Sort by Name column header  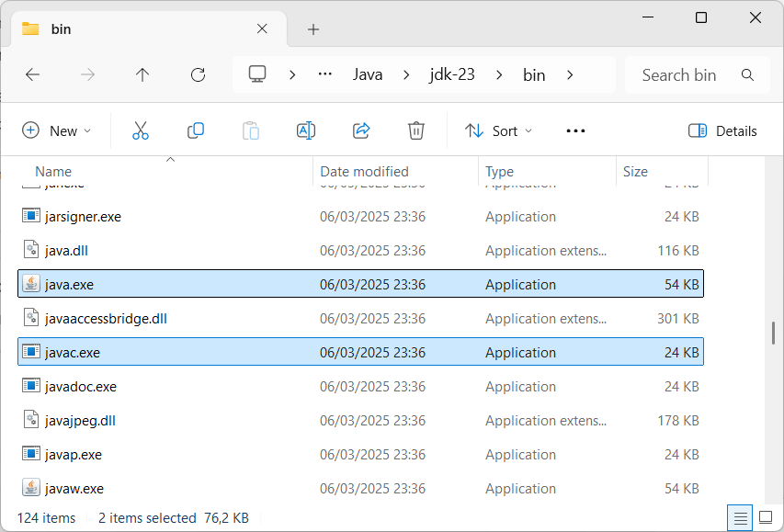(x=53, y=172)
